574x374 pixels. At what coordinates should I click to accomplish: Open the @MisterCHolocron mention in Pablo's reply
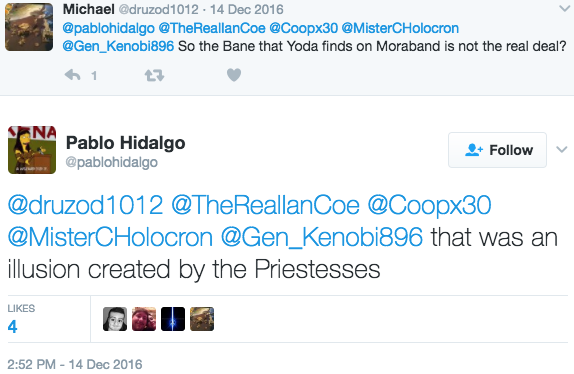(x=110, y=237)
